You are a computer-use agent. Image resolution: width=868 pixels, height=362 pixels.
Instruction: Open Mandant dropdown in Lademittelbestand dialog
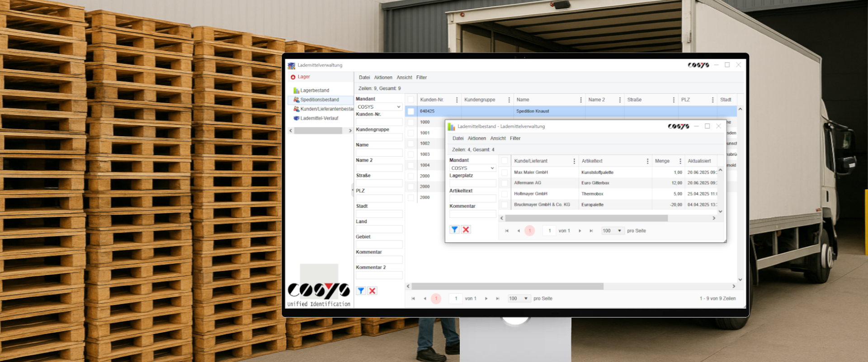[x=473, y=168]
